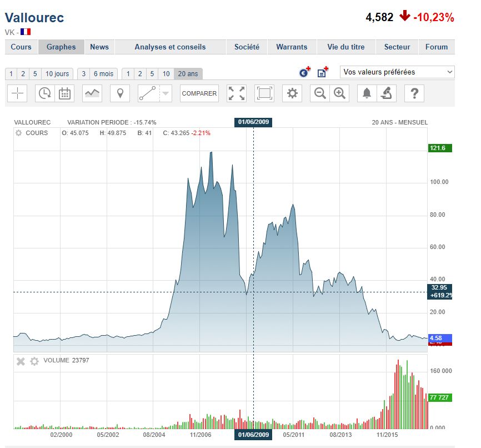This screenshot has width=481, height=448.
Task: Select the trend line drawing tool
Action: (x=148, y=93)
